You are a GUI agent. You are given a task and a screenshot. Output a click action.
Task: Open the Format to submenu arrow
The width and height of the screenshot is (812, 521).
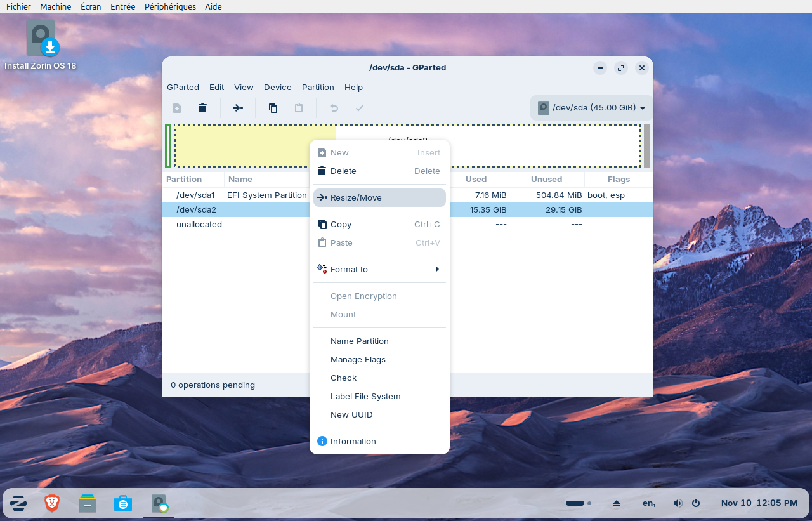click(437, 269)
